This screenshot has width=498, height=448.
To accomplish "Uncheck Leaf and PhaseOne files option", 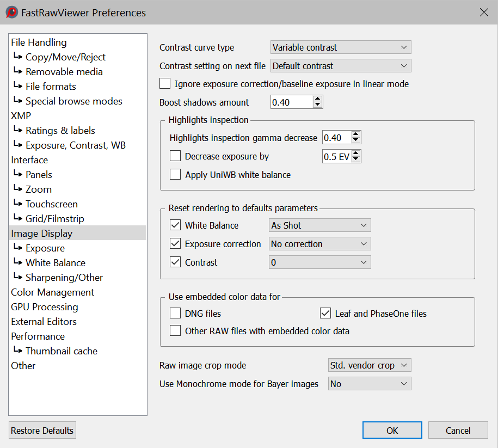I will pos(325,313).
